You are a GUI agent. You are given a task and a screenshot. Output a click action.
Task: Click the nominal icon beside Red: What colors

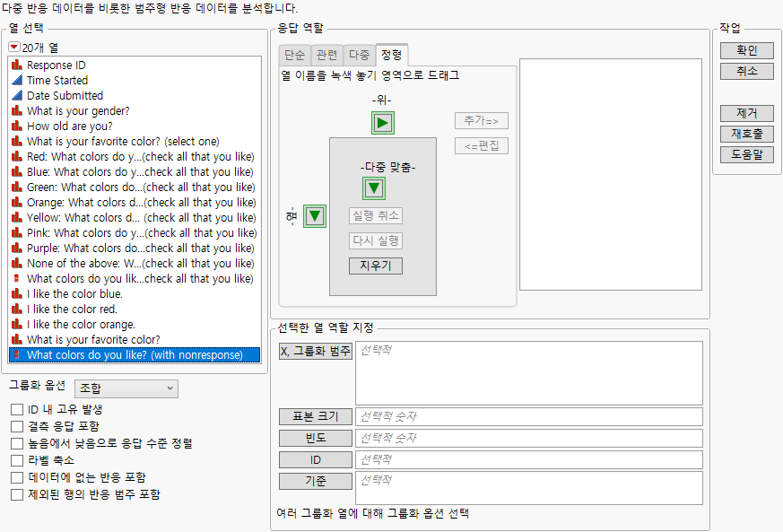click(x=17, y=156)
